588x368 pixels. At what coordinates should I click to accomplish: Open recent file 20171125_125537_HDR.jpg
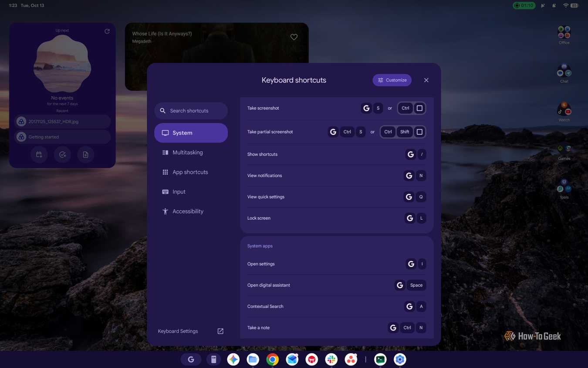62,122
